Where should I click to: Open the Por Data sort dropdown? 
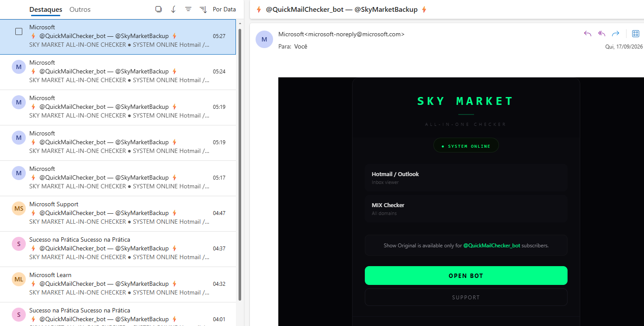224,9
